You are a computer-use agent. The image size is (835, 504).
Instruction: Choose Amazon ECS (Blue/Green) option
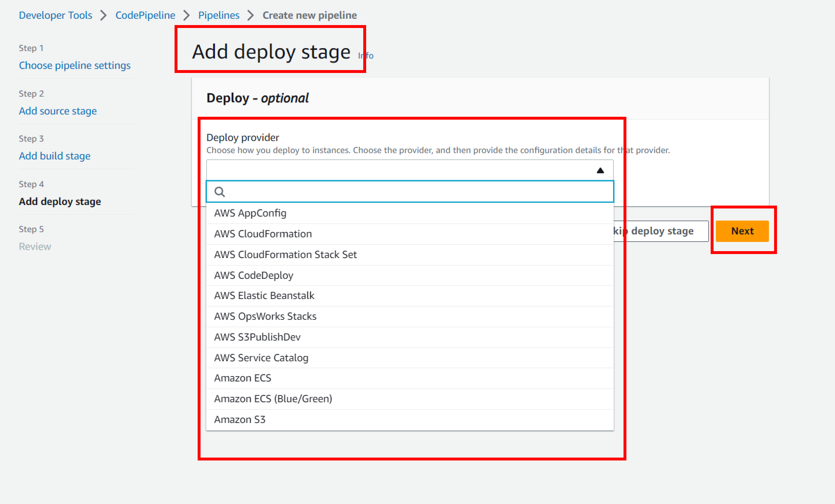tap(410, 399)
